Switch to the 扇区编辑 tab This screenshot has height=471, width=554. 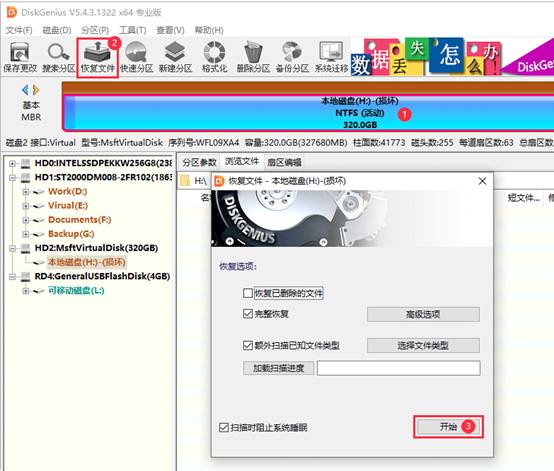click(284, 163)
